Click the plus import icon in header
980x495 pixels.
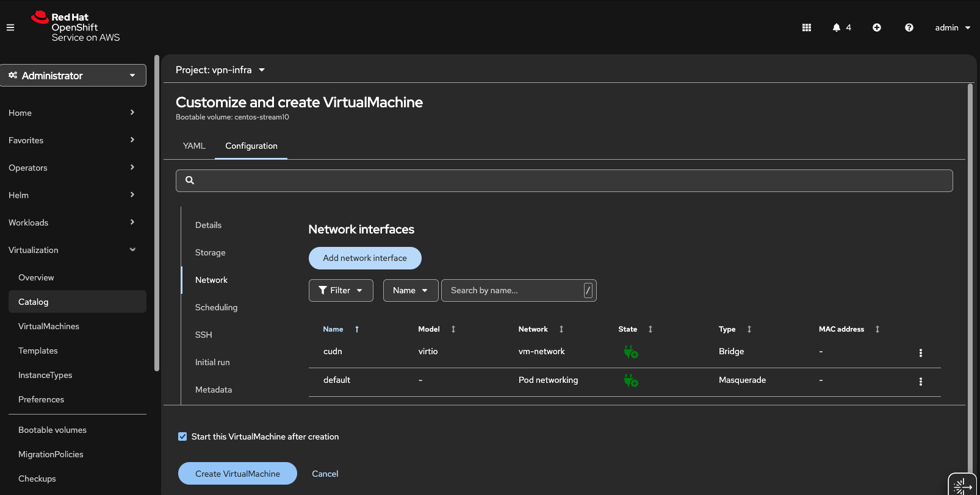(x=877, y=27)
